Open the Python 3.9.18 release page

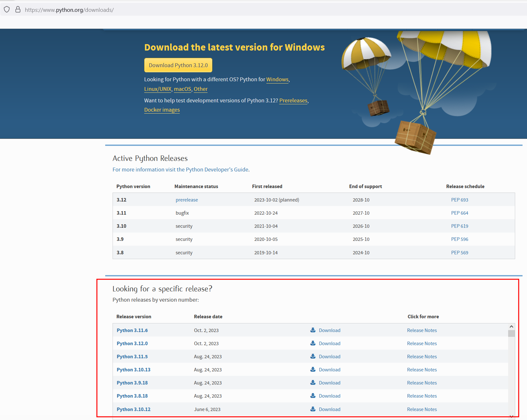point(132,383)
